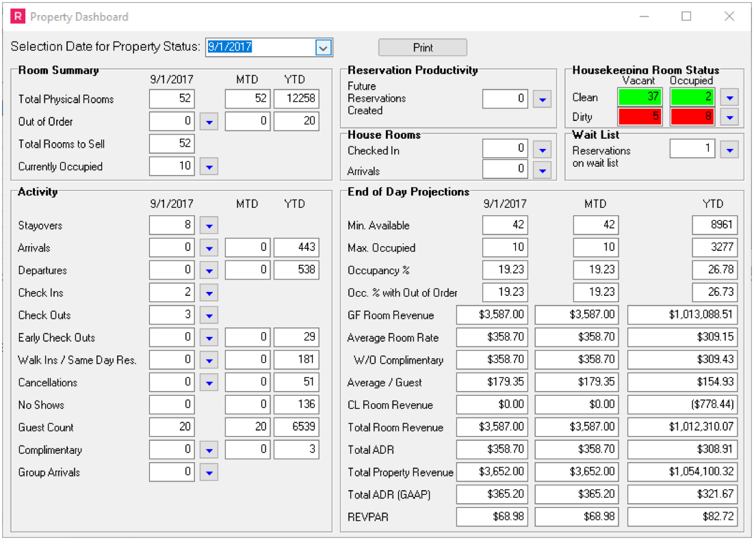Open details arrow for Currently Occupied
This screenshot has width=756, height=540.
(x=209, y=166)
